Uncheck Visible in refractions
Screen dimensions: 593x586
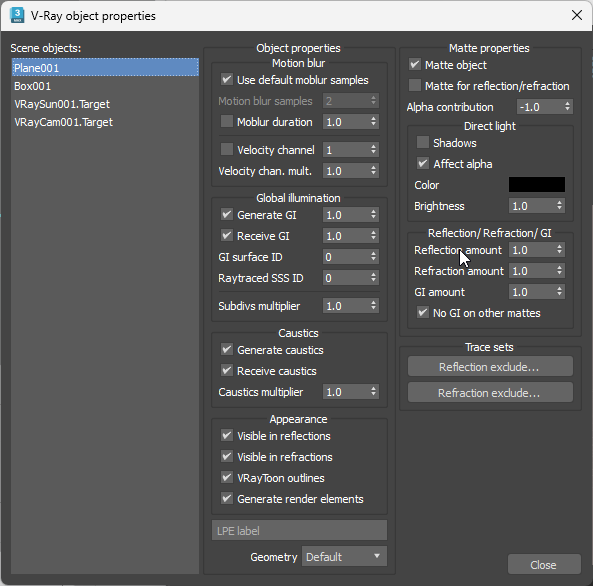pyautogui.click(x=227, y=457)
